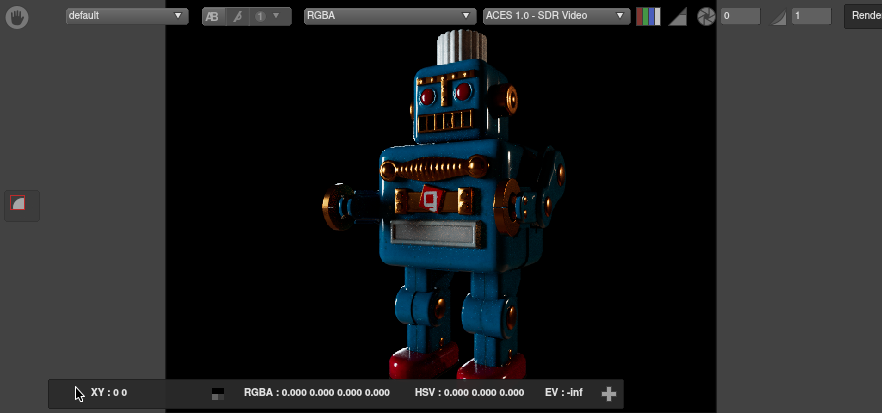Select the crop region tool on left
This screenshot has height=413, width=882.
18,204
